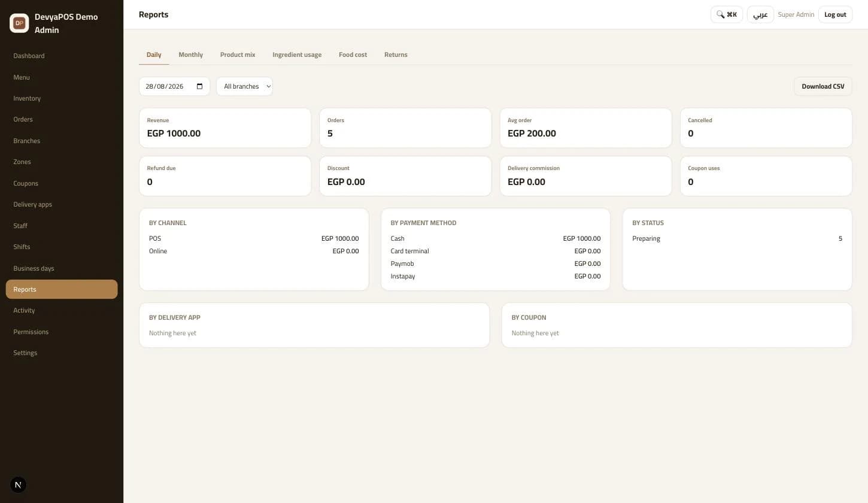Go to Inventory section

(62, 98)
